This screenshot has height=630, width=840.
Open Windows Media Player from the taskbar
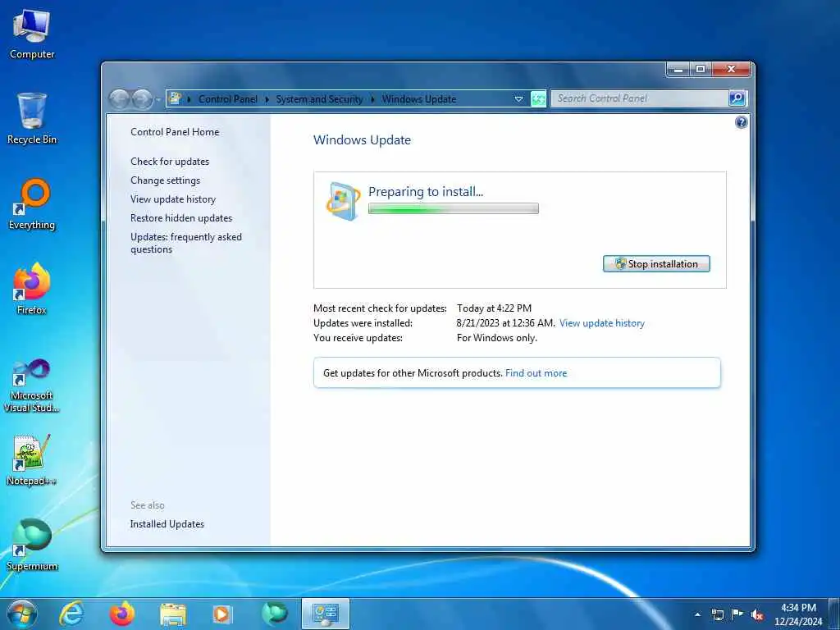click(x=222, y=614)
